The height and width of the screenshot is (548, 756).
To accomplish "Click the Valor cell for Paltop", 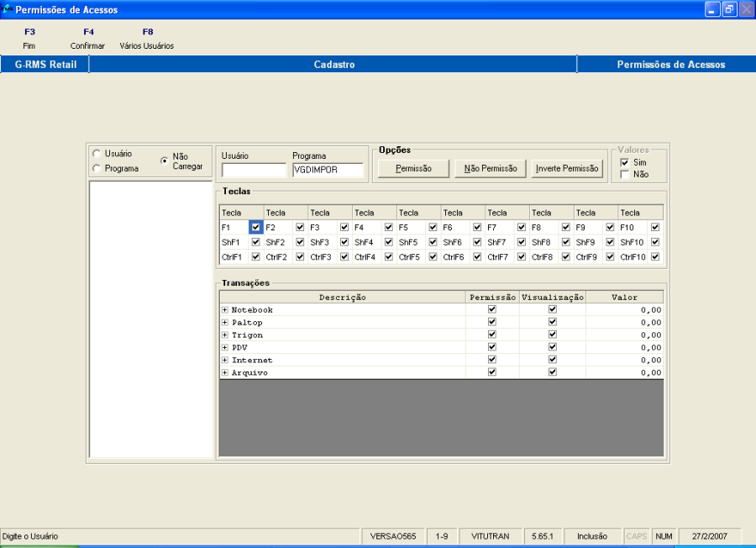I will [624, 323].
